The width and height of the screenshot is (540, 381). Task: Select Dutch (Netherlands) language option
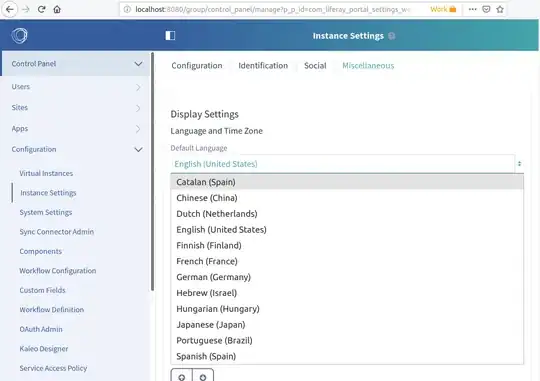click(x=347, y=214)
